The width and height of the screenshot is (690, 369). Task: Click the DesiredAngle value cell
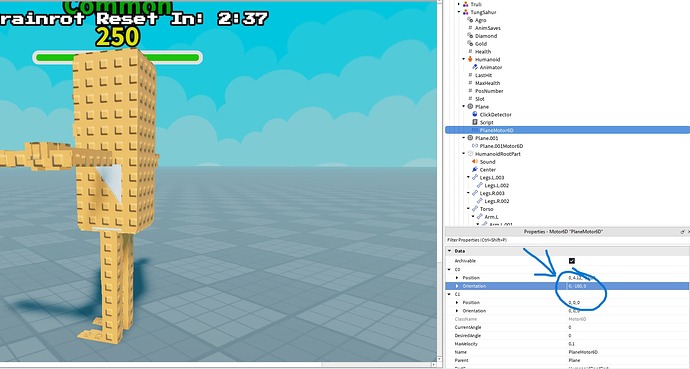click(628, 336)
